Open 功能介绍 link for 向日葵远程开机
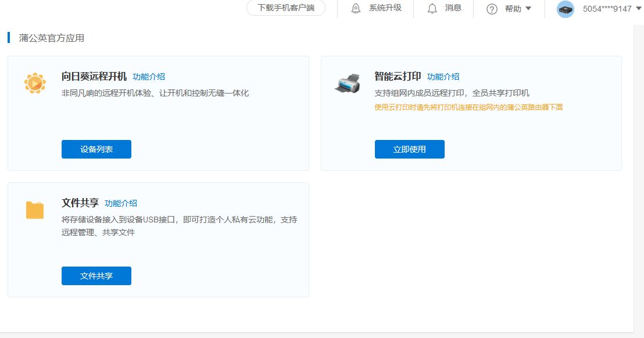 pos(149,77)
